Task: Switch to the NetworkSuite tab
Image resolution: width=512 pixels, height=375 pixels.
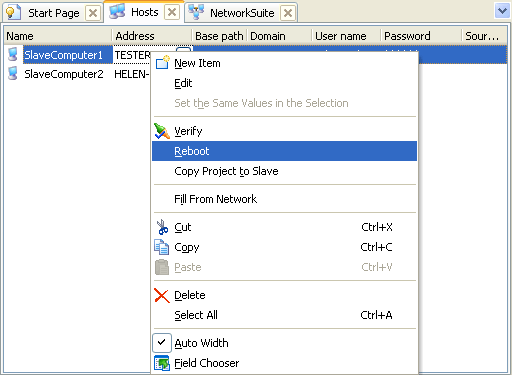Action: [x=242, y=13]
